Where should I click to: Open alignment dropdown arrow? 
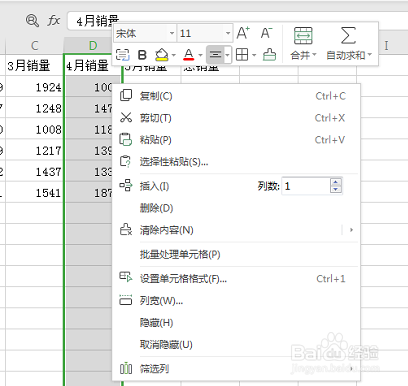(x=227, y=55)
